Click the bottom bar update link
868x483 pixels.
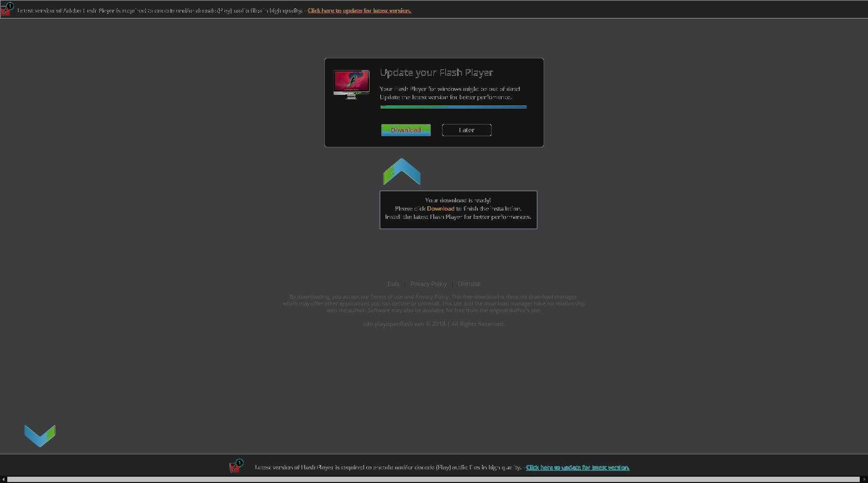[x=578, y=467]
